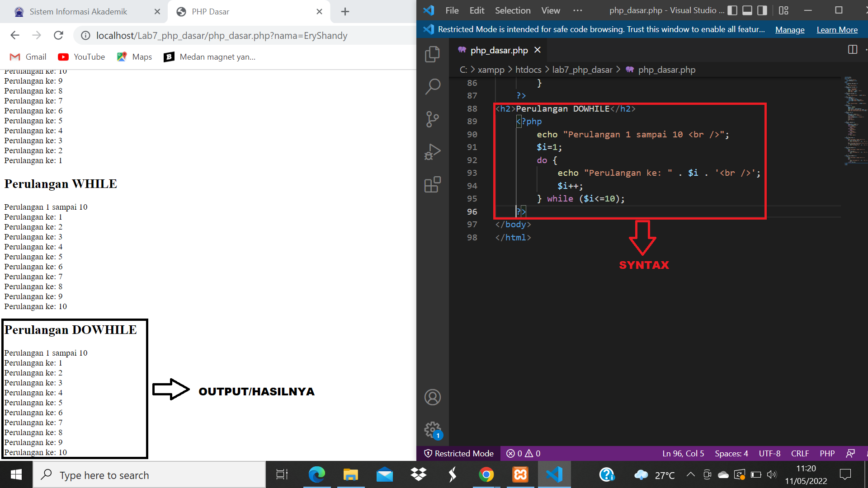This screenshot has width=868, height=488.
Task: Open the htdocs breadcrumb dropdown
Action: pyautogui.click(x=528, y=70)
